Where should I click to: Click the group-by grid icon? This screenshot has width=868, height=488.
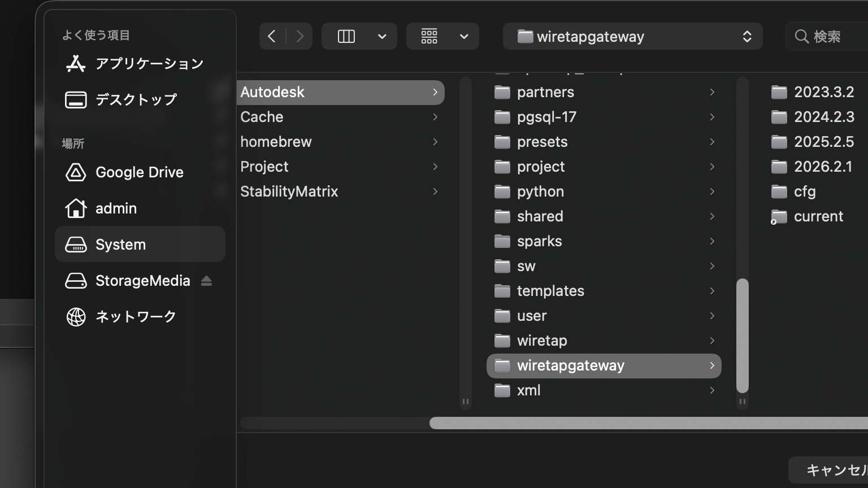429,37
